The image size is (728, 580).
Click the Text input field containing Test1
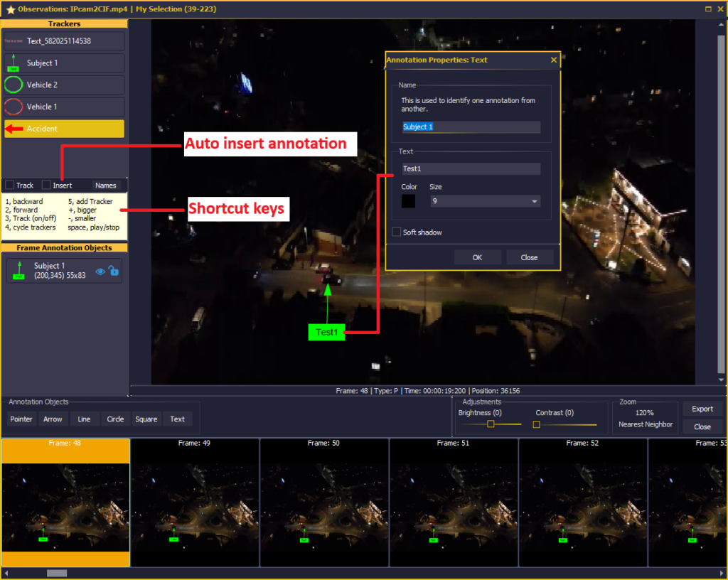[471, 168]
